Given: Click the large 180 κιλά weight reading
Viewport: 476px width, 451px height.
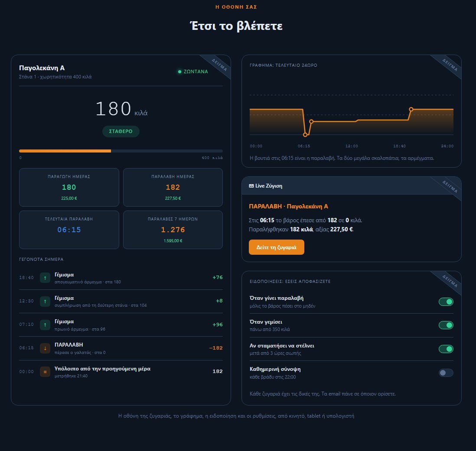Looking at the screenshot, I should coord(121,109).
